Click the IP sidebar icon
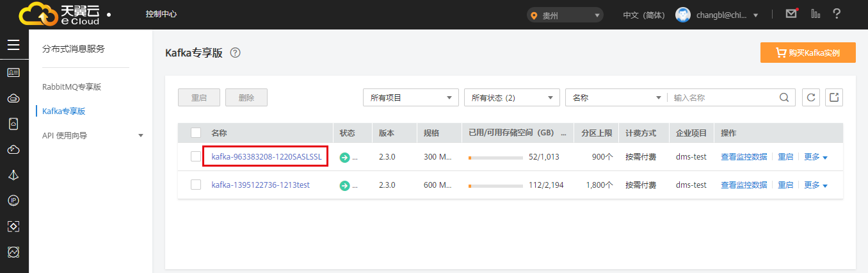This screenshot has height=273, width=868. click(x=14, y=201)
